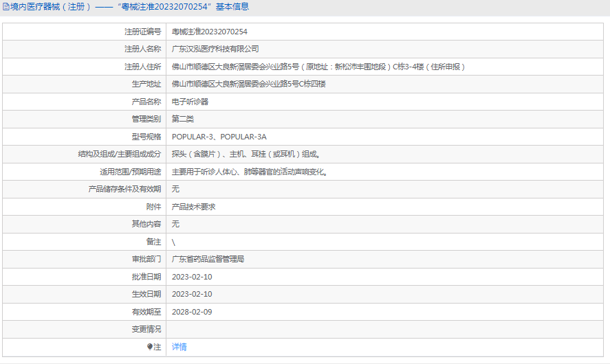Click the 有效期至 label
The image size is (610, 364).
(146, 312)
